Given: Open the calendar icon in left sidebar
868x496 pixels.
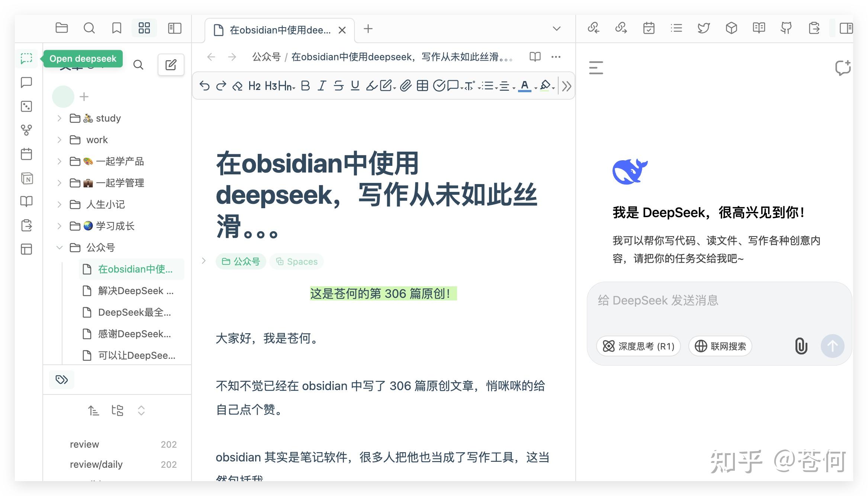Looking at the screenshot, I should 26,154.
